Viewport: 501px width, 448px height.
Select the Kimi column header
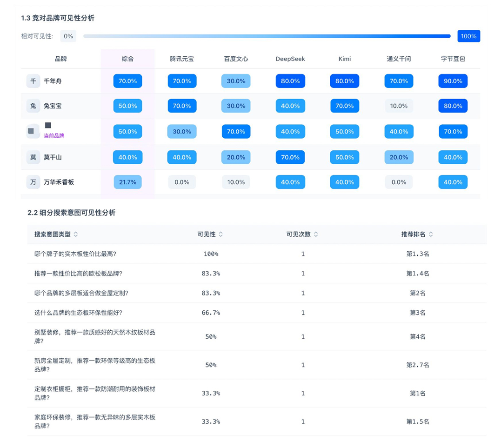click(344, 59)
